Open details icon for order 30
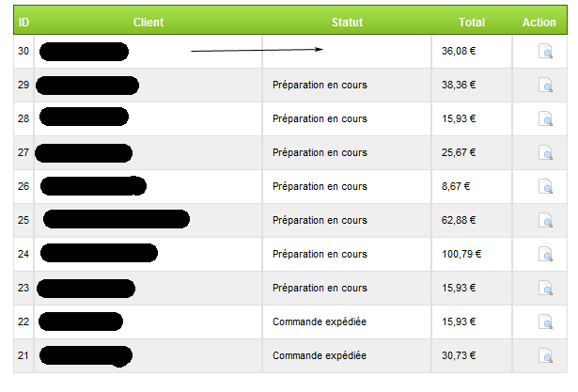Viewport: 578px width, 392px height. click(x=545, y=52)
